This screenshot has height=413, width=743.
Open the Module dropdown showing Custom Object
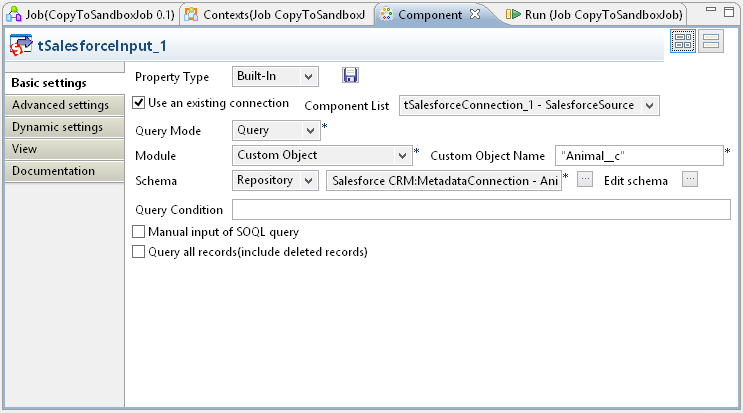(x=320, y=155)
